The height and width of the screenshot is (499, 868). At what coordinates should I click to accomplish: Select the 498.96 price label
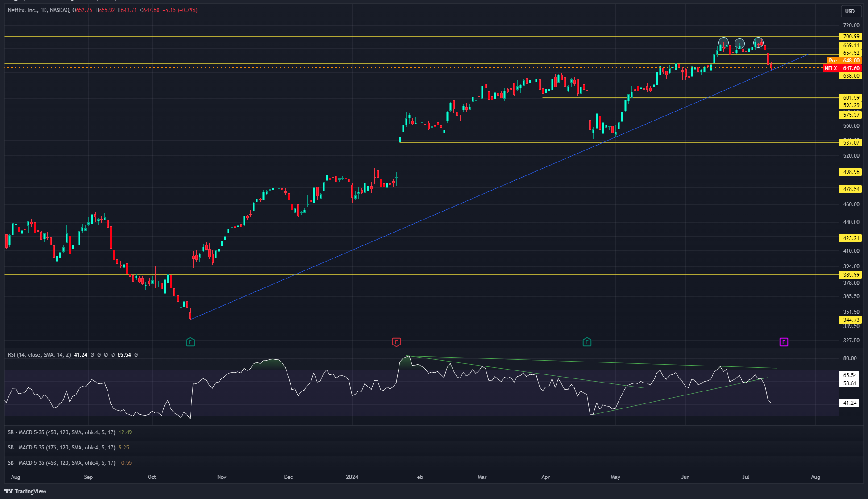pyautogui.click(x=851, y=172)
